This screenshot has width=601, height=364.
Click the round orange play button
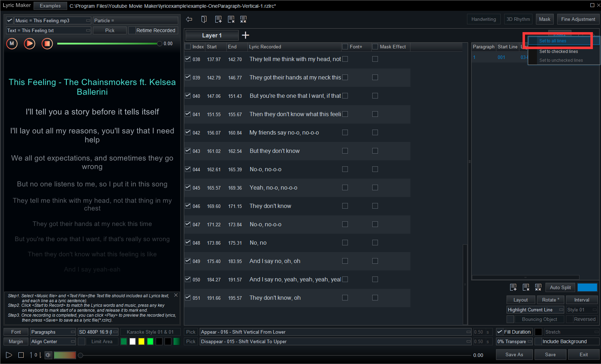click(x=30, y=43)
